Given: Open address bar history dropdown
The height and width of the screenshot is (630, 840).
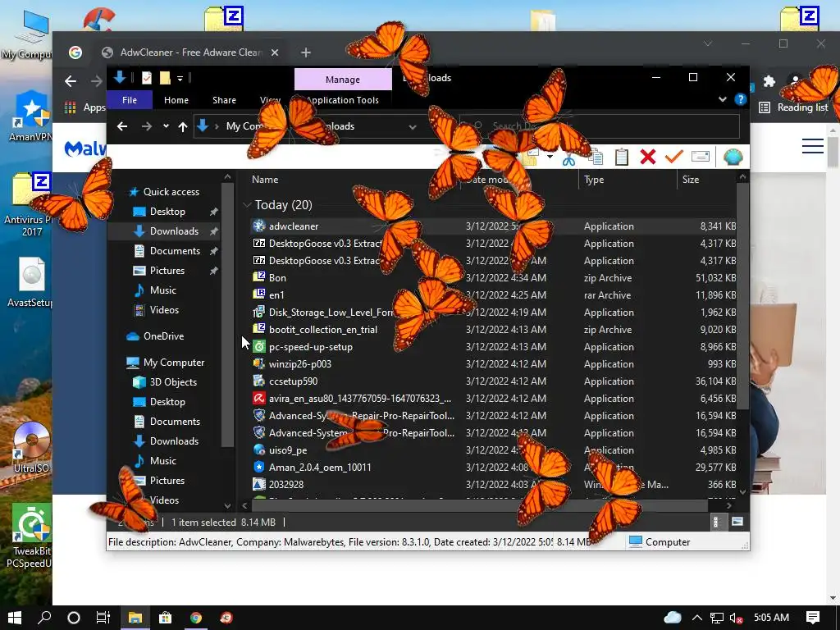Looking at the screenshot, I should 412,127.
